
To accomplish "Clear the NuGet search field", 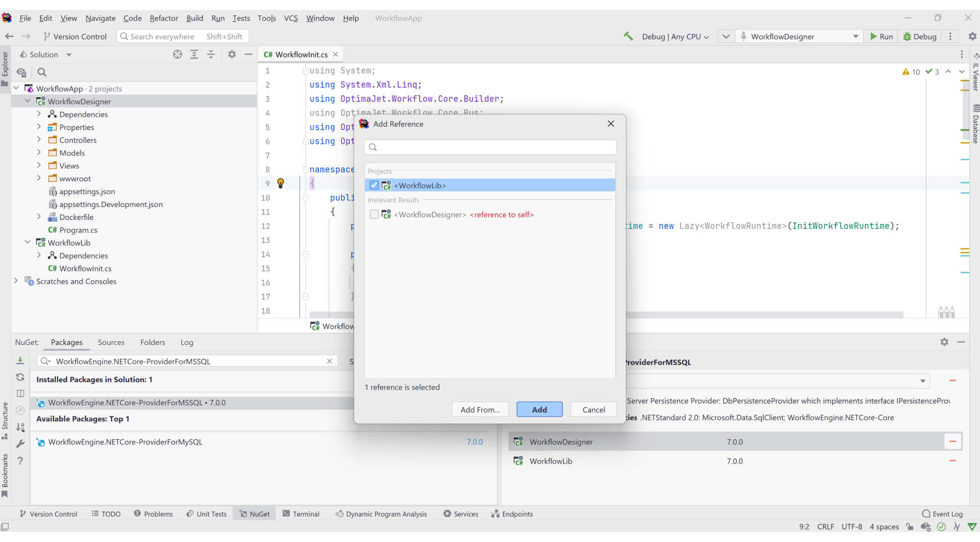I will [330, 361].
